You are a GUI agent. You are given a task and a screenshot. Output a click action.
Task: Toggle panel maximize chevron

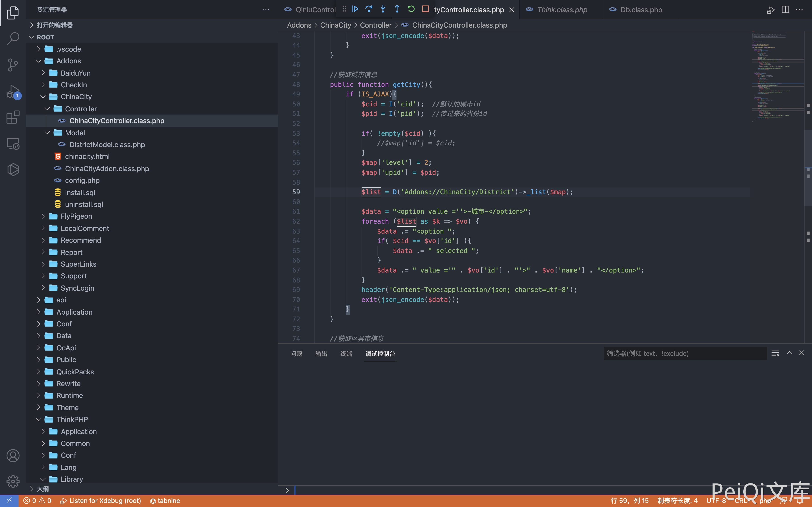pyautogui.click(x=790, y=353)
